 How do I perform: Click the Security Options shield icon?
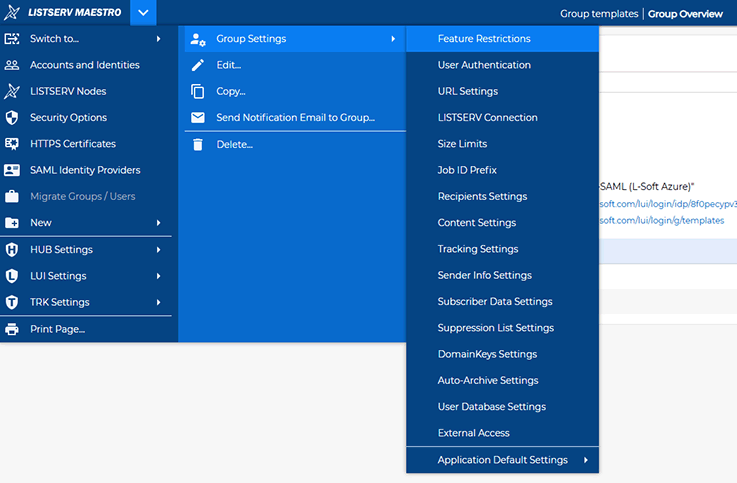(x=12, y=117)
